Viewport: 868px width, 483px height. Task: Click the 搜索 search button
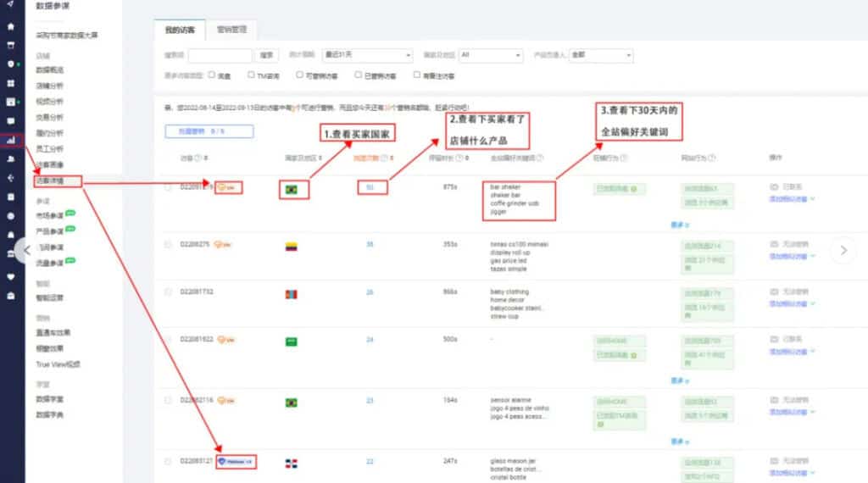click(267, 55)
